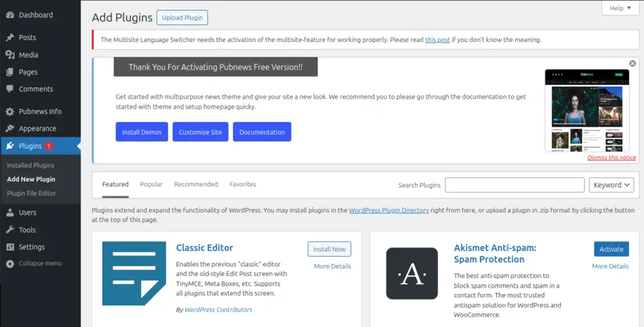Click the Dashboard gauge icon

tap(10, 15)
